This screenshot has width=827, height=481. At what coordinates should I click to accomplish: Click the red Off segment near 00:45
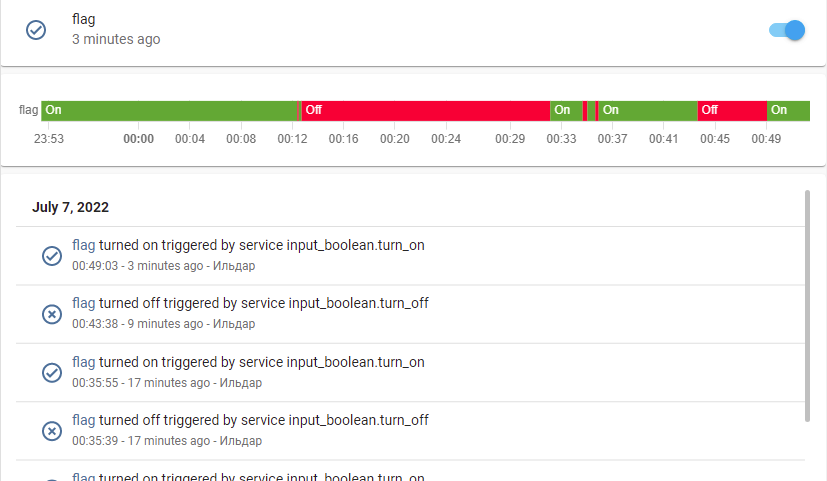point(732,111)
